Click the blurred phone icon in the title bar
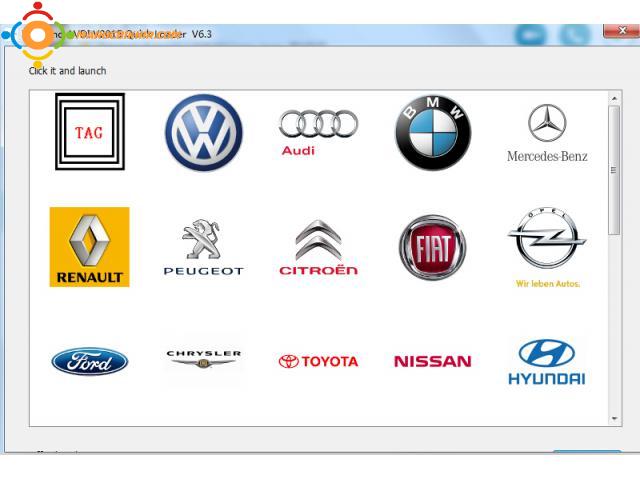This screenshot has height=480, width=640. click(x=575, y=35)
